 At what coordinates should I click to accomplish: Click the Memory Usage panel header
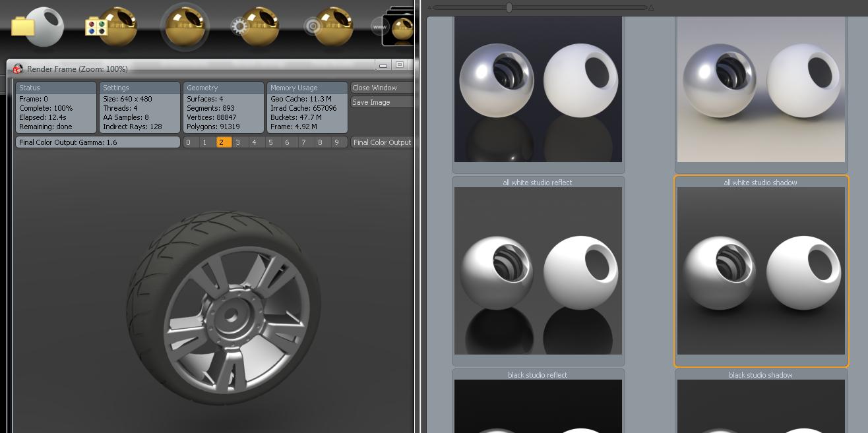(x=307, y=88)
